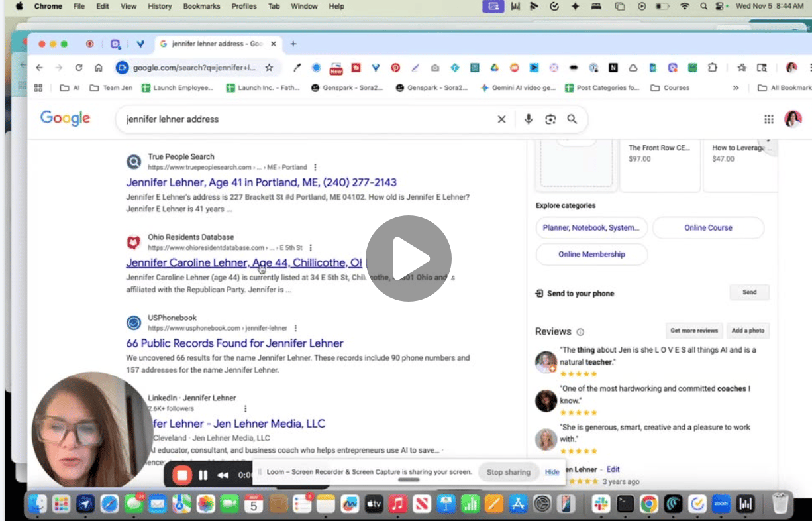The image size is (812, 521).
Task: Click the magnifier search submit icon
Action: pyautogui.click(x=572, y=119)
